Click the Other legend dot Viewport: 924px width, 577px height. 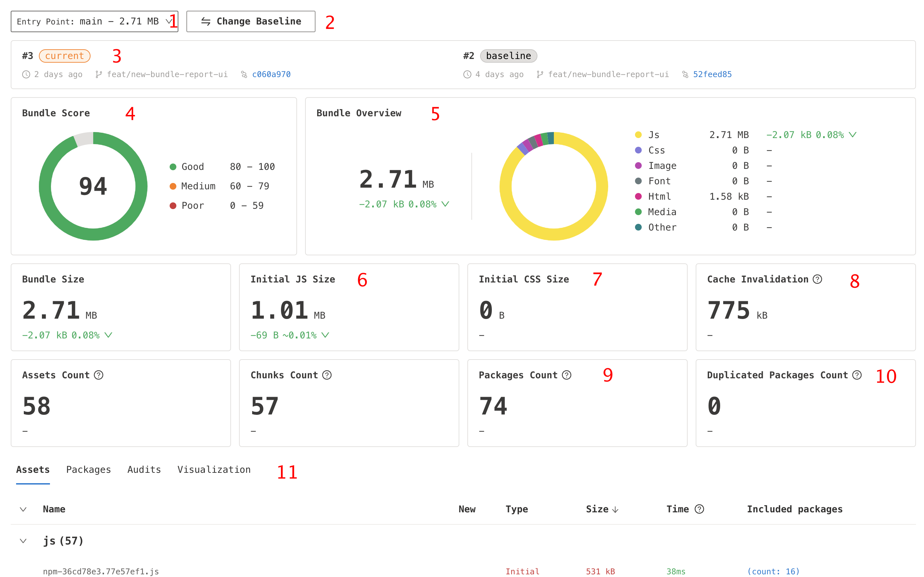638,227
